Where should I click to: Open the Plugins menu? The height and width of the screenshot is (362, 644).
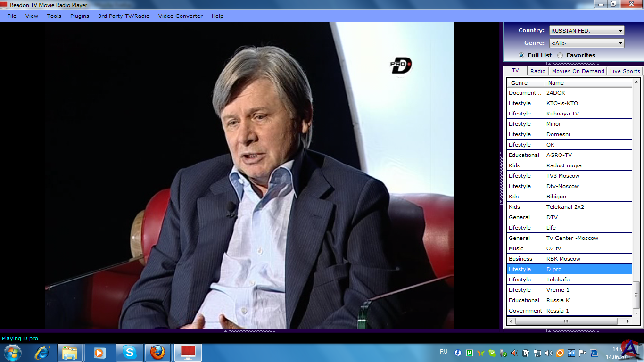click(79, 16)
